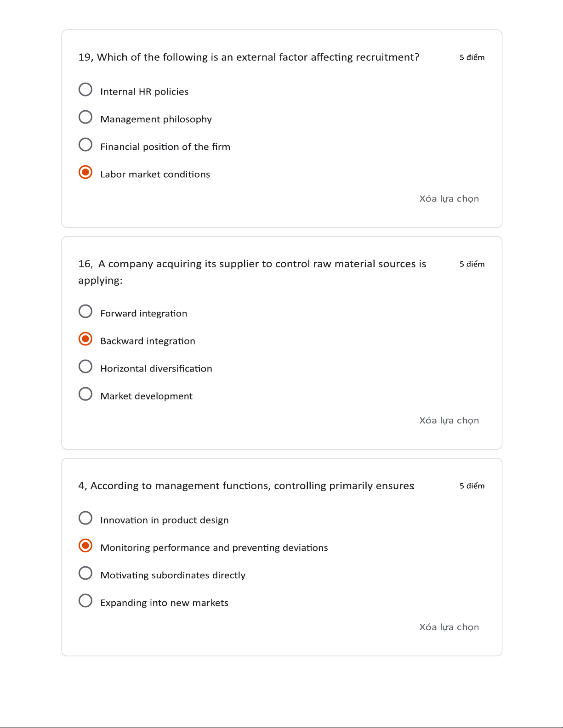Select Financial position of the firm
This screenshot has width=563, height=728.
click(85, 145)
